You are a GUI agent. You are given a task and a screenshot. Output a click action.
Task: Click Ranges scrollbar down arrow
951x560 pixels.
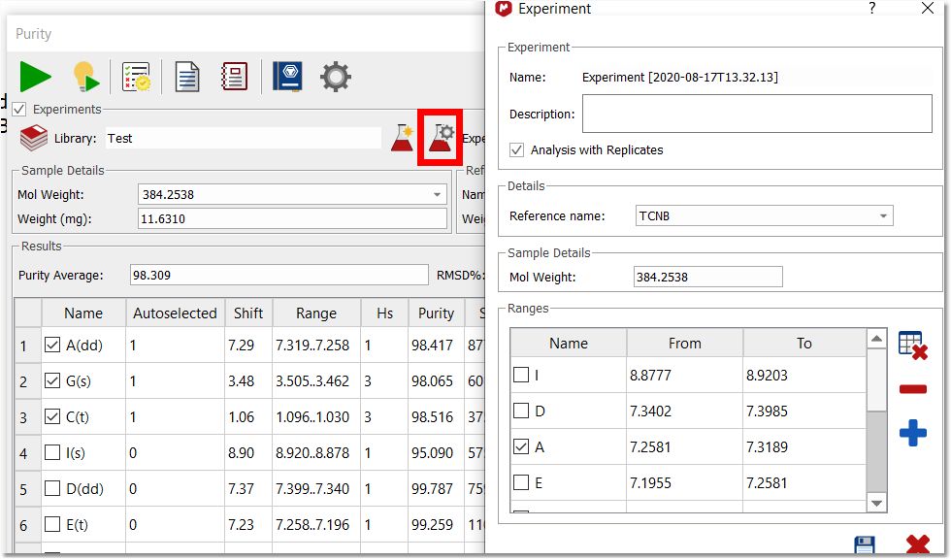click(x=876, y=503)
